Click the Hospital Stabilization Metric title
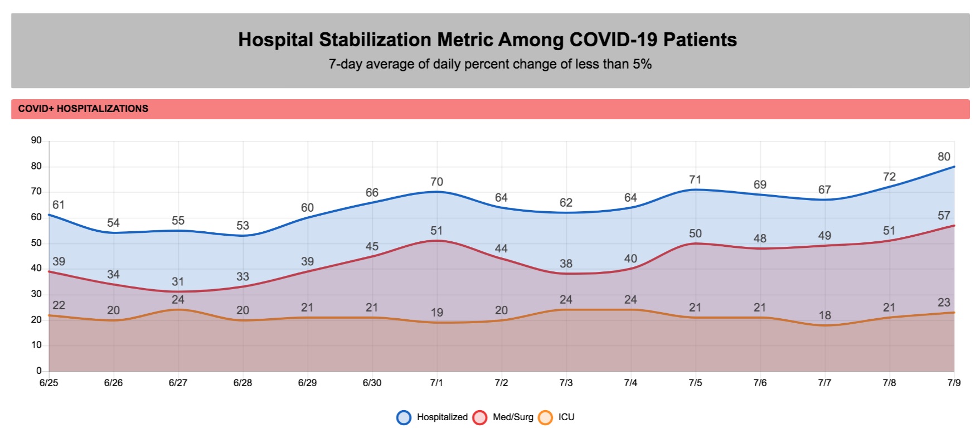 (x=487, y=40)
